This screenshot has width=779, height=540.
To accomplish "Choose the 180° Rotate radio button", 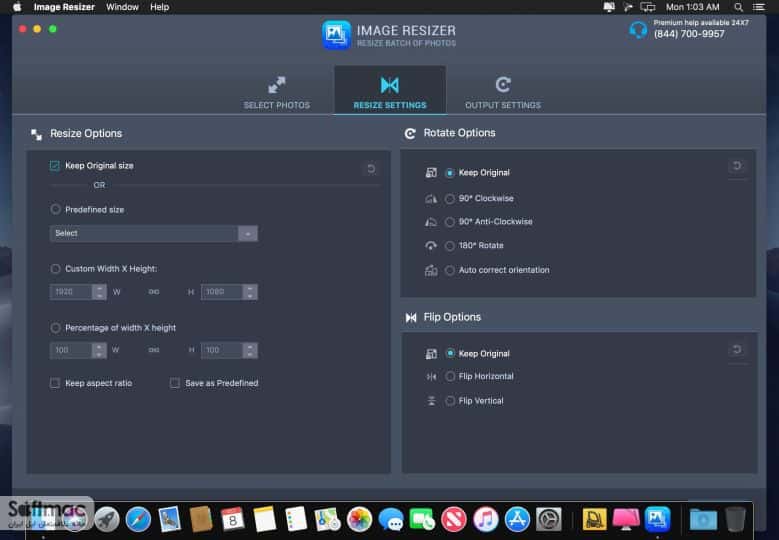I will (450, 245).
